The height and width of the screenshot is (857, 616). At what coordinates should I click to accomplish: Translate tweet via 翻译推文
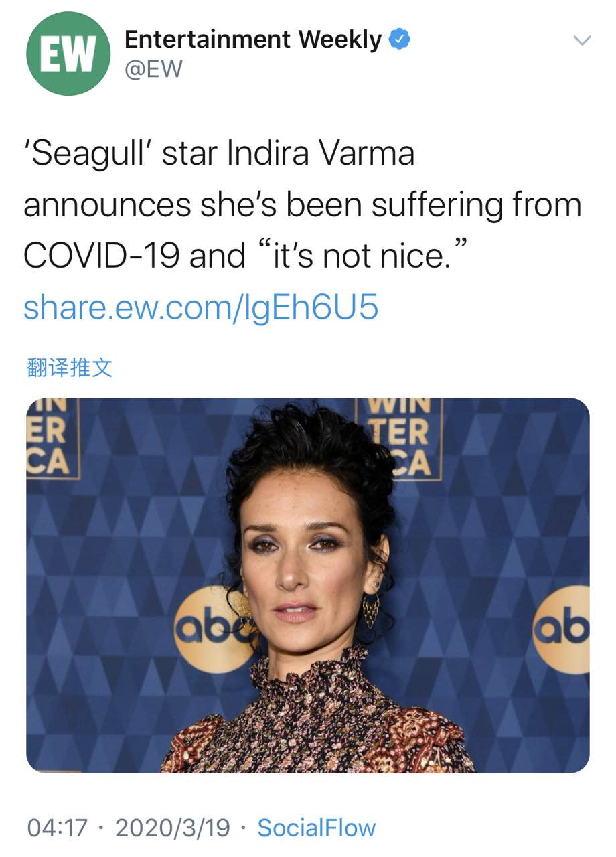[x=70, y=367]
